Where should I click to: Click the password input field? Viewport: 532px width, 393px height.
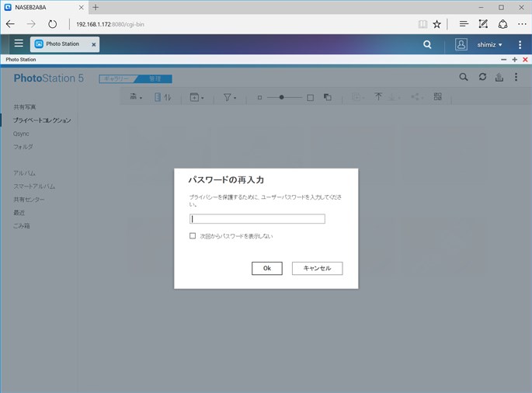click(x=257, y=219)
